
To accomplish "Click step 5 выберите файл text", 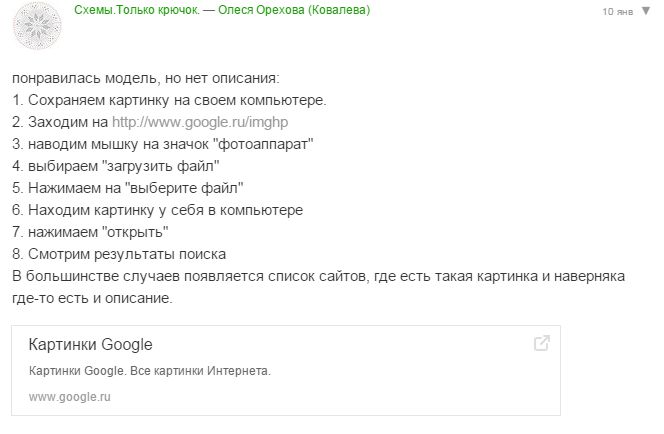I will pyautogui.click(x=127, y=188).
